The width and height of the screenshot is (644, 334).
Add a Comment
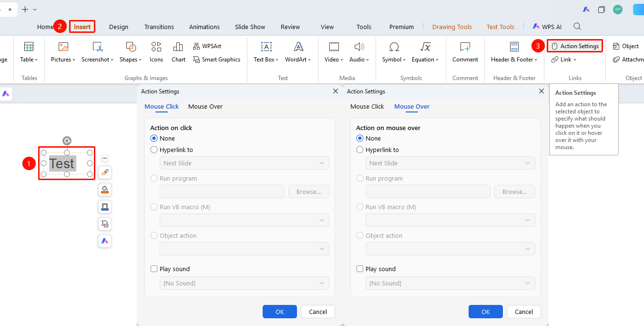(465, 52)
